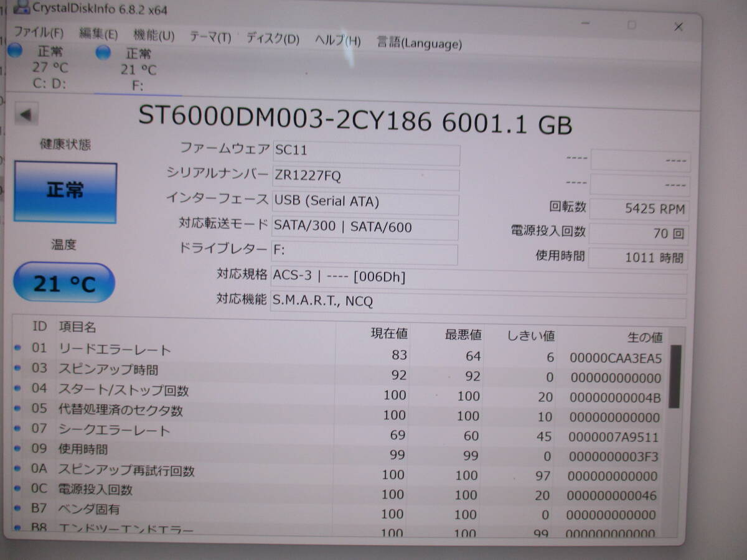The image size is (747, 560).
Task: Select the F: disk status orb
Action: 103,53
